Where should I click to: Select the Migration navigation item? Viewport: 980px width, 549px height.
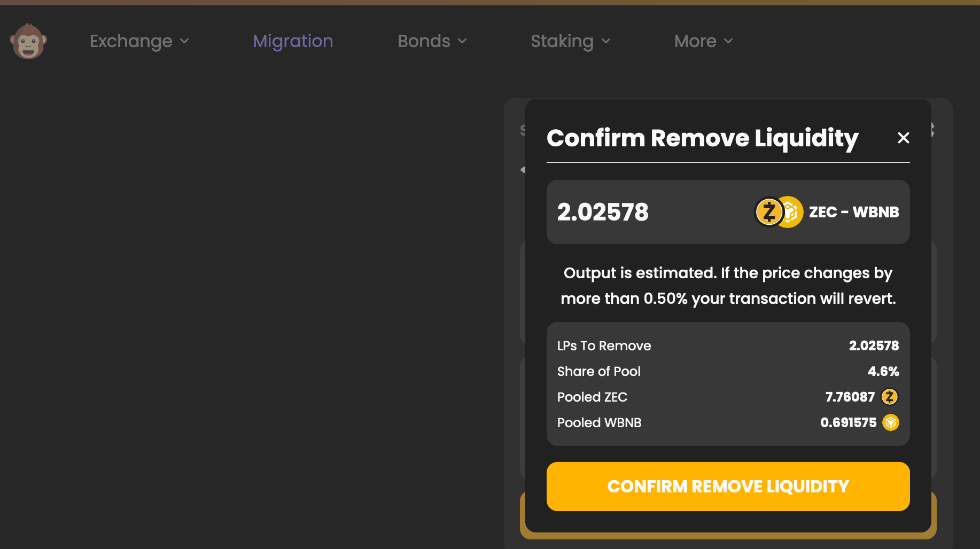[x=293, y=41]
